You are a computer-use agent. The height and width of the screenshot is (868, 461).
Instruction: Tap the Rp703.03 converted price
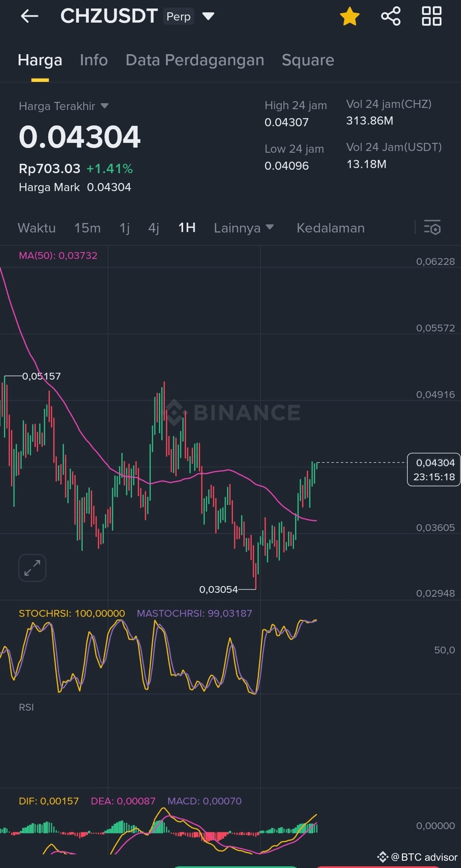coord(50,168)
